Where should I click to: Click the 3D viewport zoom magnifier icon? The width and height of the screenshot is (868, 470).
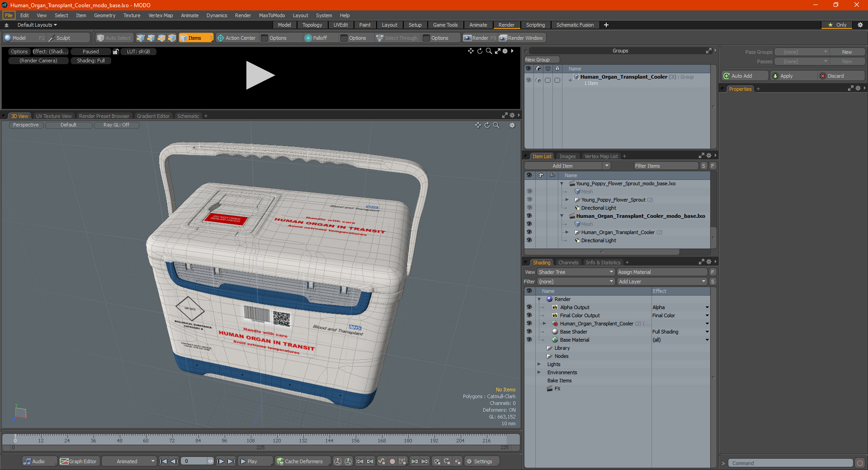coord(496,125)
